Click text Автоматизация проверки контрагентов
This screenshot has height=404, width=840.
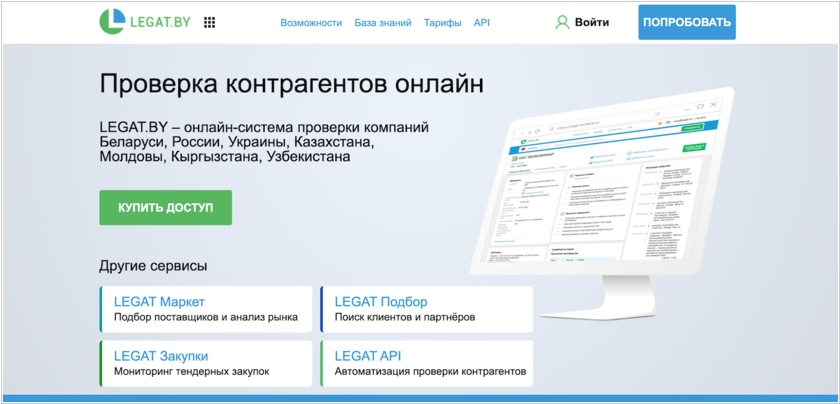[x=431, y=371]
